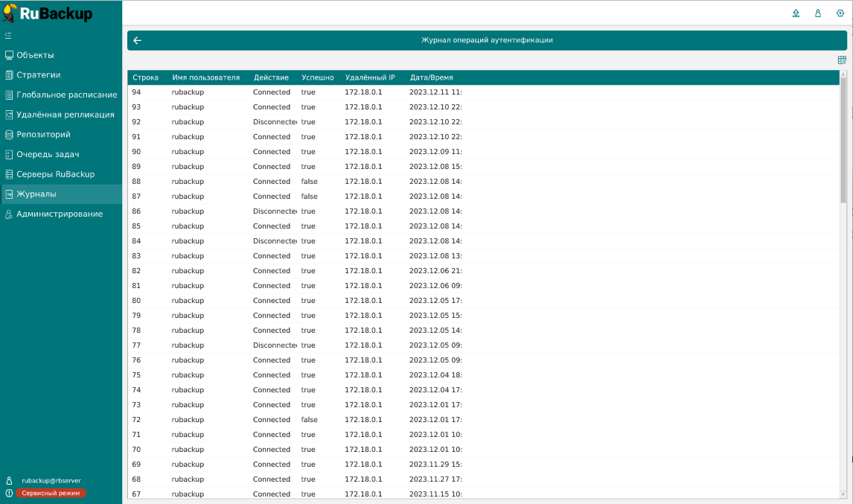This screenshot has width=853, height=504.
Task: Open the user profile icon at top right
Action: click(818, 13)
